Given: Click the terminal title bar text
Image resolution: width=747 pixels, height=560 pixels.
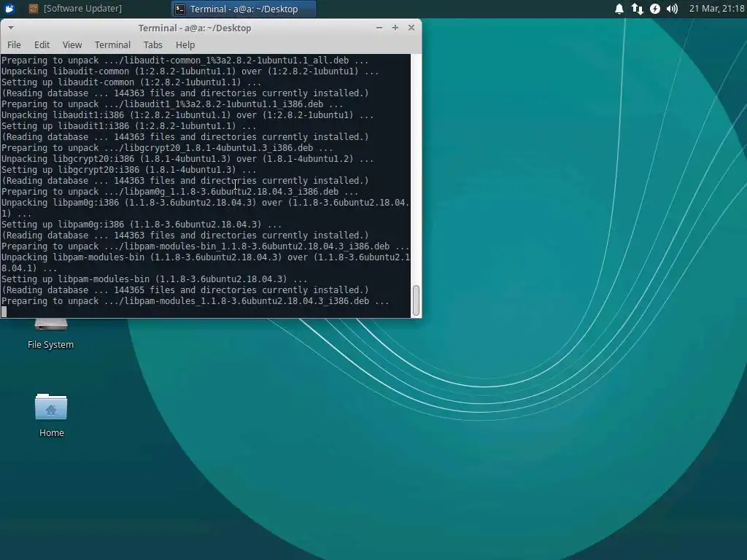Looking at the screenshot, I should (x=194, y=28).
